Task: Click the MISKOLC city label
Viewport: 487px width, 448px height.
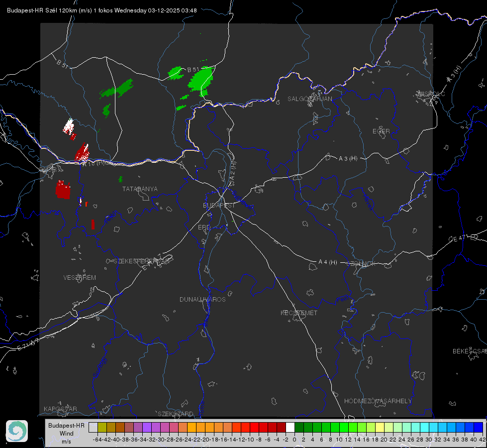Action: tap(431, 94)
